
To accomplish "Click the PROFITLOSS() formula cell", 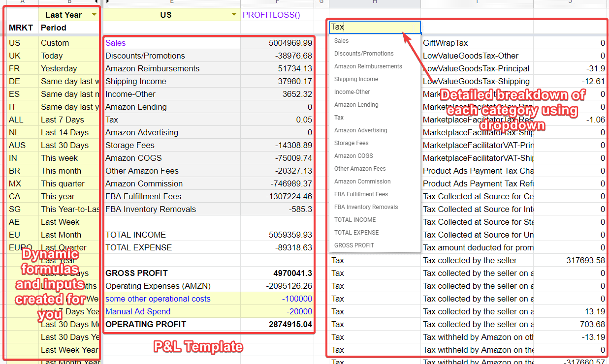I will [x=272, y=15].
